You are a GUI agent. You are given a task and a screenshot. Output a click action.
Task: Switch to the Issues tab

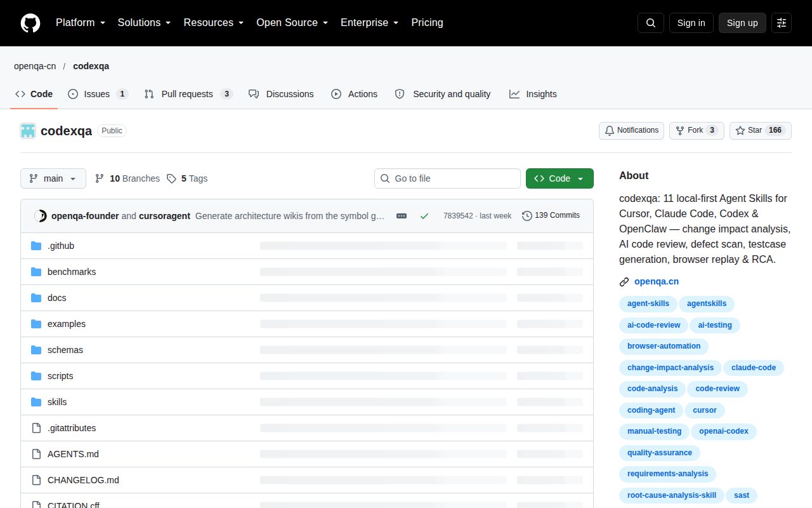point(98,94)
